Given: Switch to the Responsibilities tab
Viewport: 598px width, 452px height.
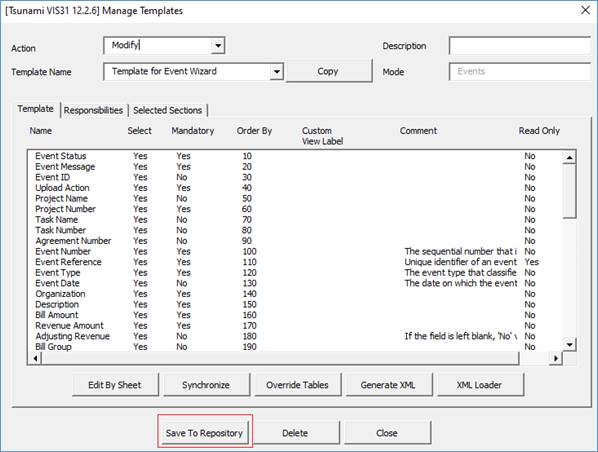Looking at the screenshot, I should point(93,110).
